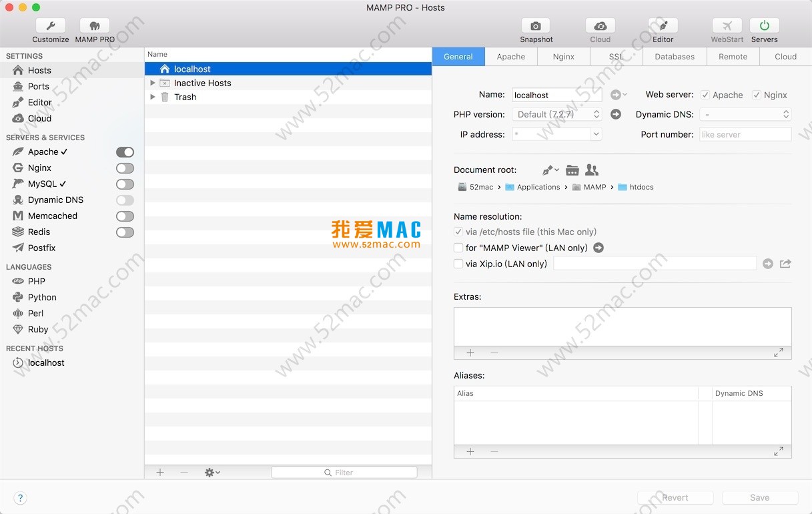Switch to the Databases tab

tap(675, 57)
